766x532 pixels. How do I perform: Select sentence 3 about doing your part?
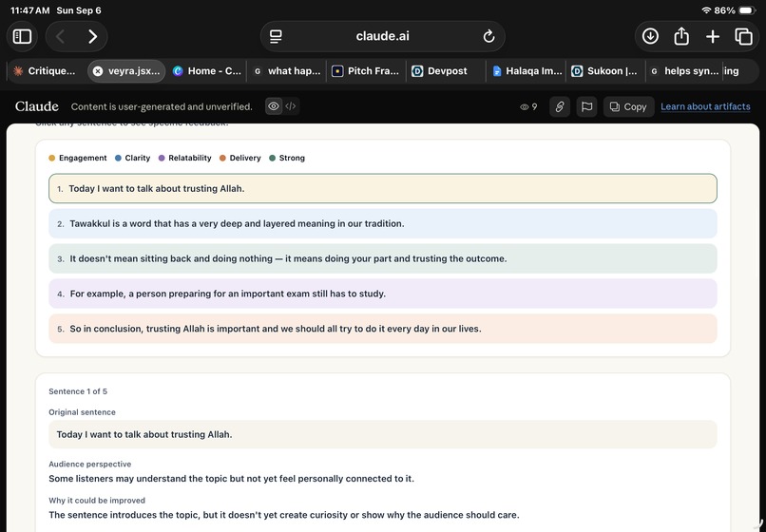[382, 258]
